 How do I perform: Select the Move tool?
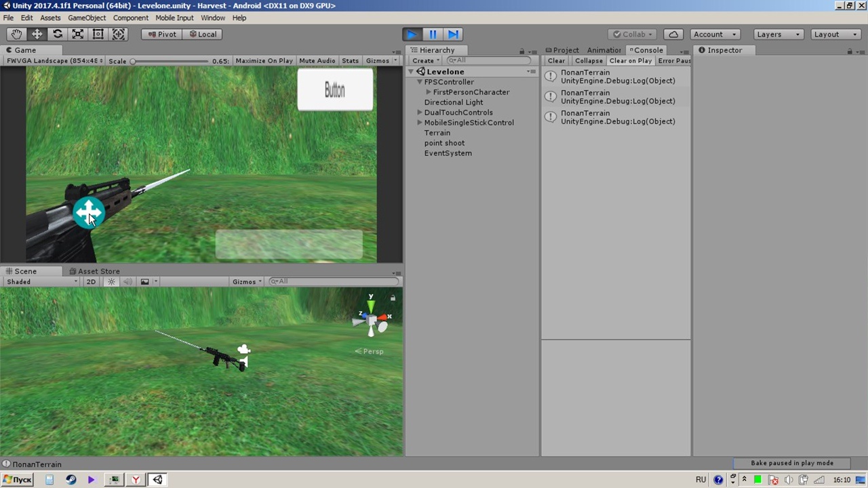coord(37,34)
